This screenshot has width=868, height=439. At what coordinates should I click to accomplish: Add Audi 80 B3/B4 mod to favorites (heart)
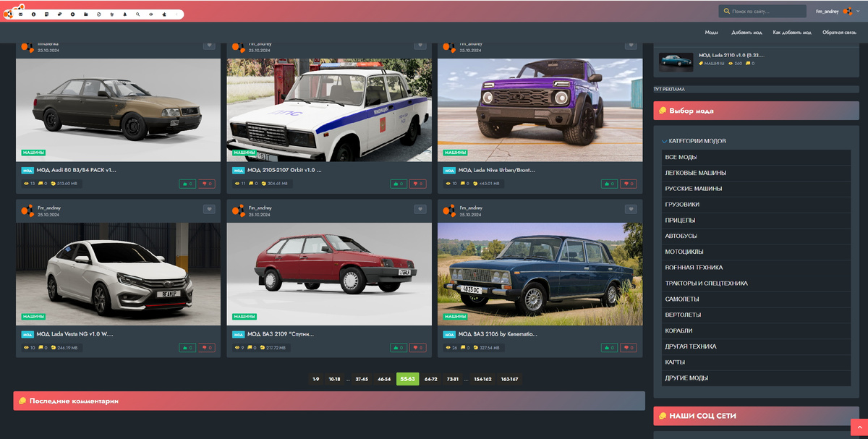tap(209, 45)
